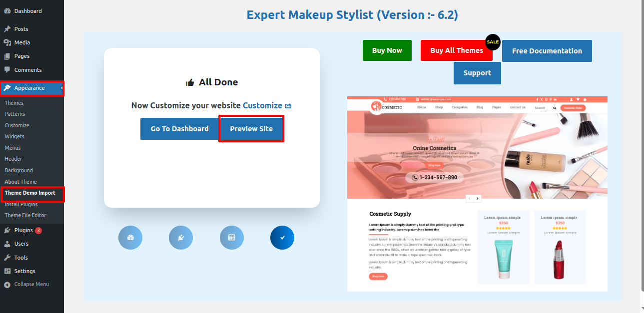644x313 pixels.
Task: Open Theme File Editor submenu item
Action: point(25,215)
